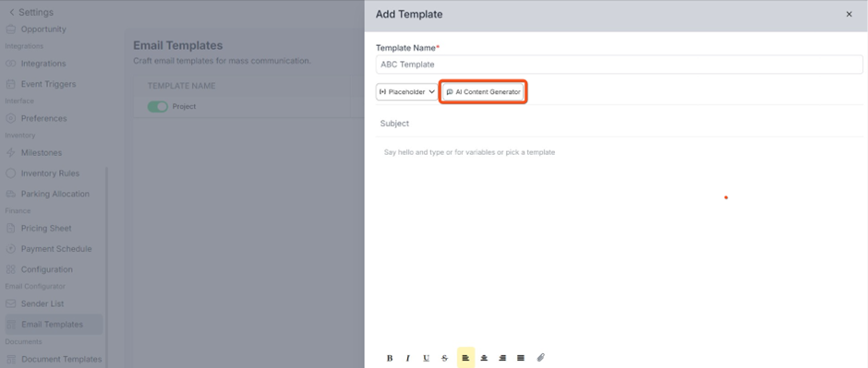Click the Event Triggers calendar icon

point(10,84)
